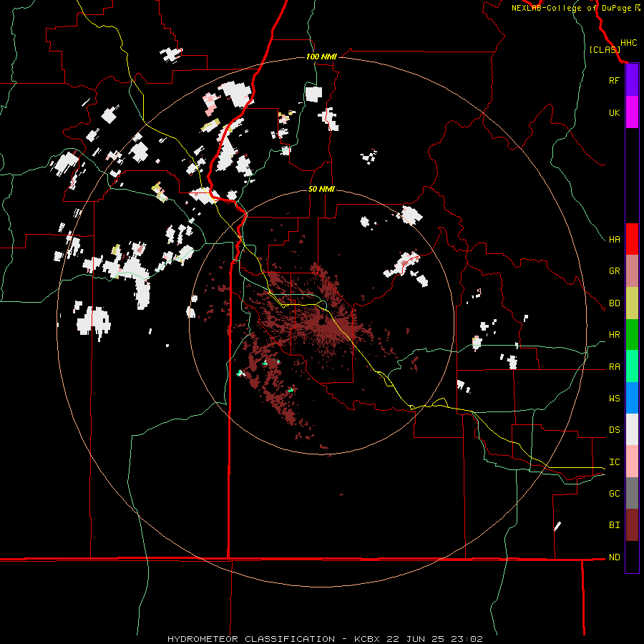Viewport: 644px width, 644px height.
Task: Click the 'HA' legend label
Action: (x=614, y=240)
